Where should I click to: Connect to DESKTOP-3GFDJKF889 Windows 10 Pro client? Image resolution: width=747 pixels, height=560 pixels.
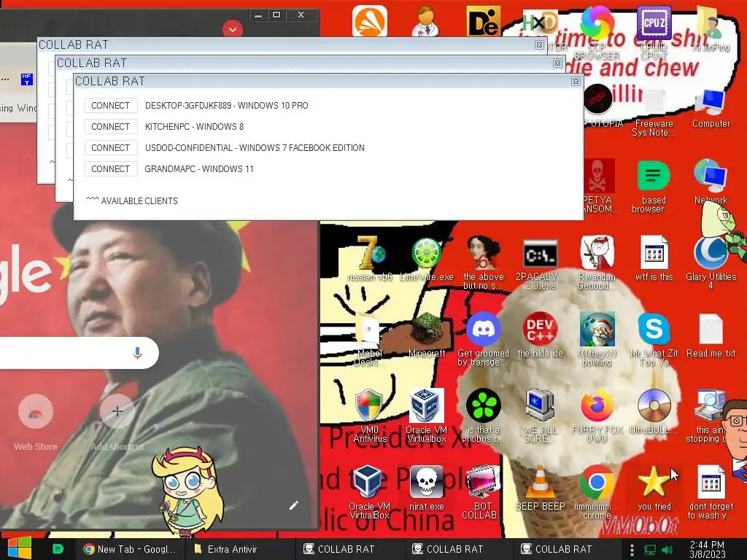pos(111,105)
